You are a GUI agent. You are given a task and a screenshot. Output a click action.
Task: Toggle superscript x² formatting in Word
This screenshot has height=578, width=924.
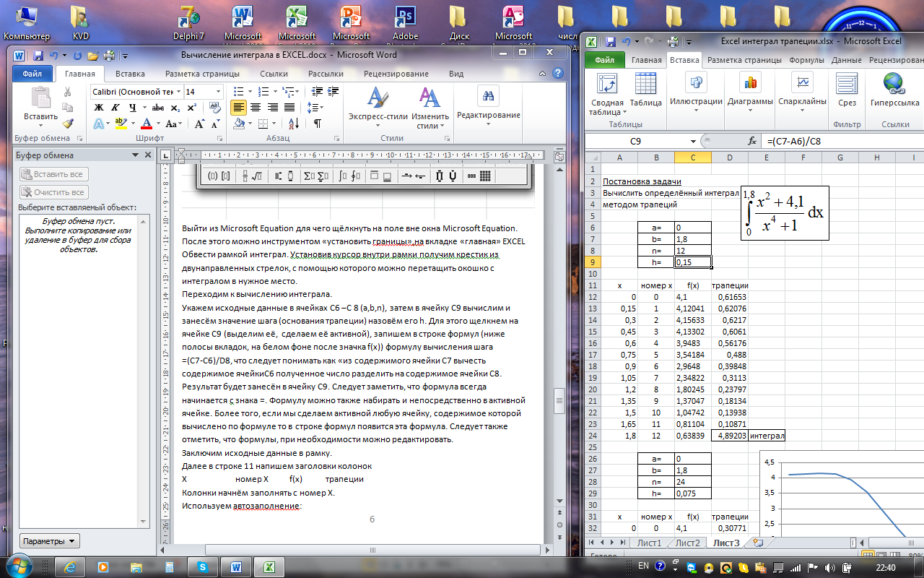191,108
